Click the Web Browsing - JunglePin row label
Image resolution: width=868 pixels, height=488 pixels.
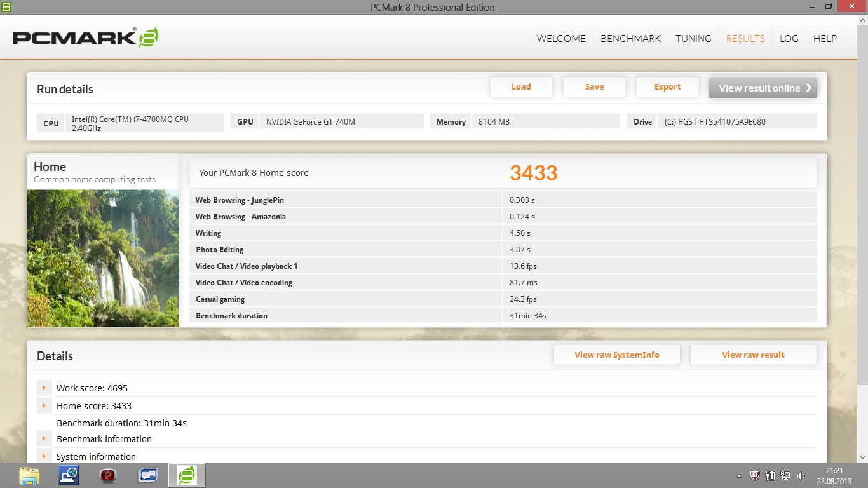(240, 200)
